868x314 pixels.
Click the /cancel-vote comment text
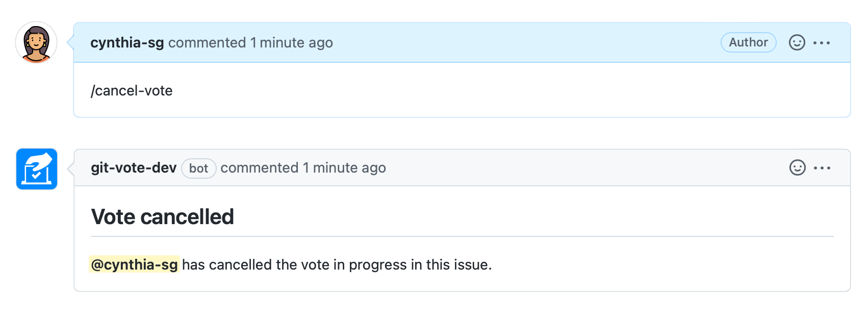132,91
